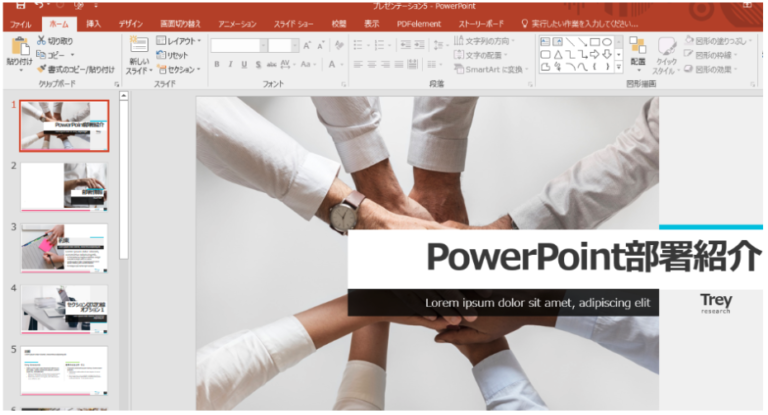Click the Tell Me search box

click(580, 24)
